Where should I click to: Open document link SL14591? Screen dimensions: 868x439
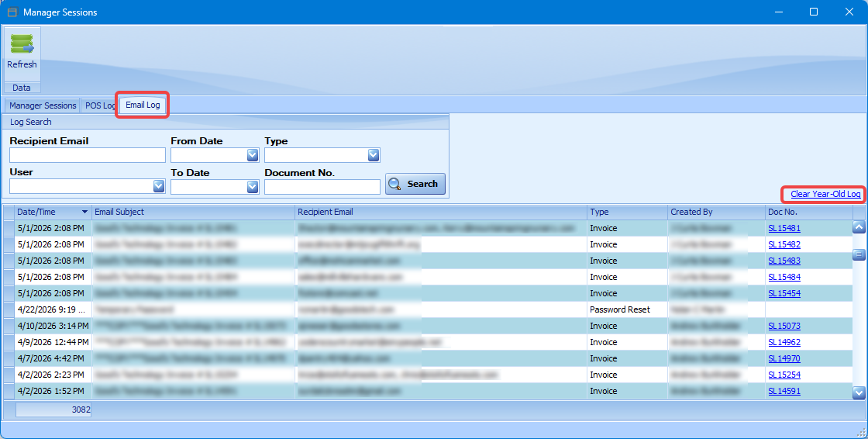[784, 392]
